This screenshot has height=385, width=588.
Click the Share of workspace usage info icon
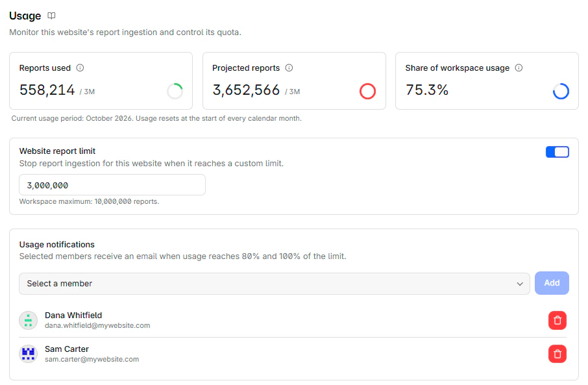tap(519, 68)
